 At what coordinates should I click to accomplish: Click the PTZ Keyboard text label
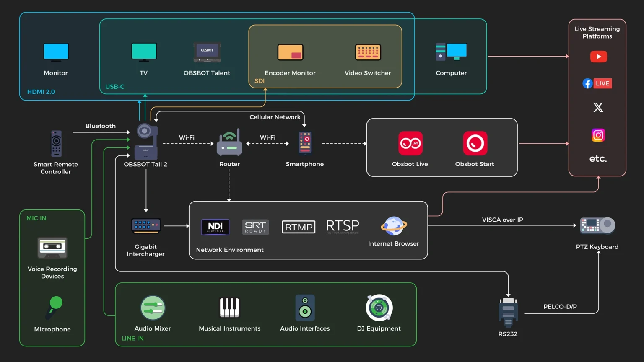(x=597, y=247)
